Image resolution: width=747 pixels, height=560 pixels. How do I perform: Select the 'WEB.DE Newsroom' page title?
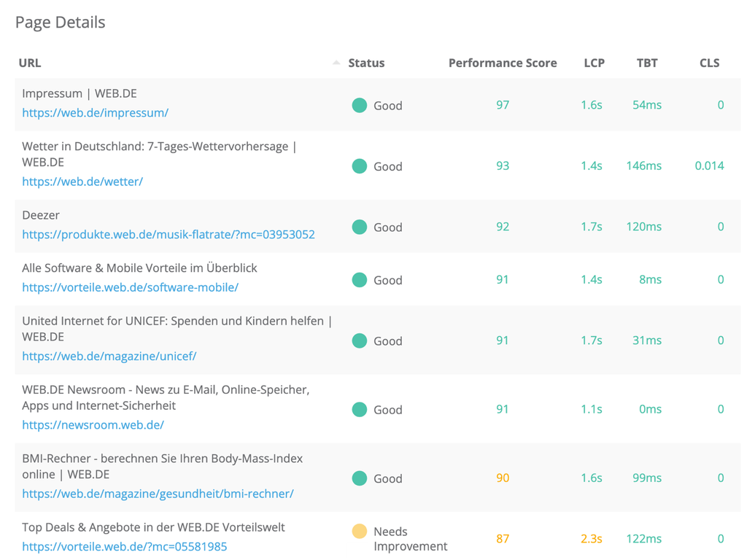(166, 397)
